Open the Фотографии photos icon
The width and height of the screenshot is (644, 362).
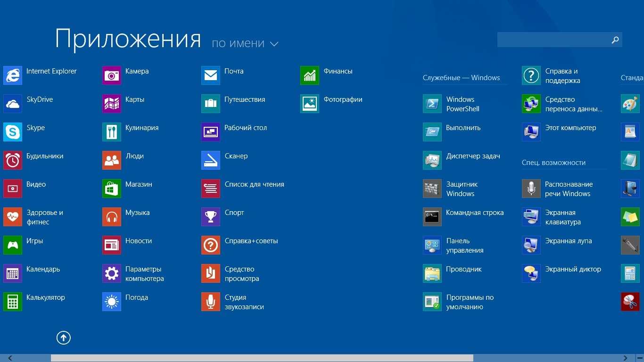(x=310, y=104)
